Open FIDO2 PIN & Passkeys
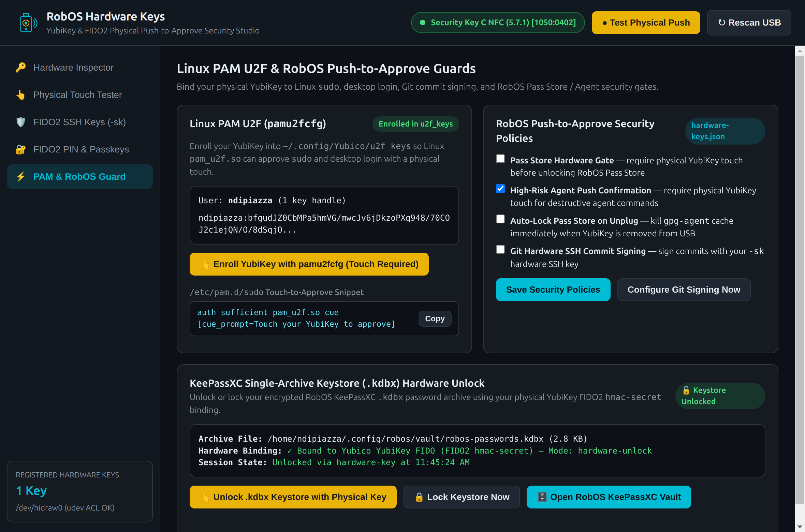Screen dimensions: 805x532 80,149
